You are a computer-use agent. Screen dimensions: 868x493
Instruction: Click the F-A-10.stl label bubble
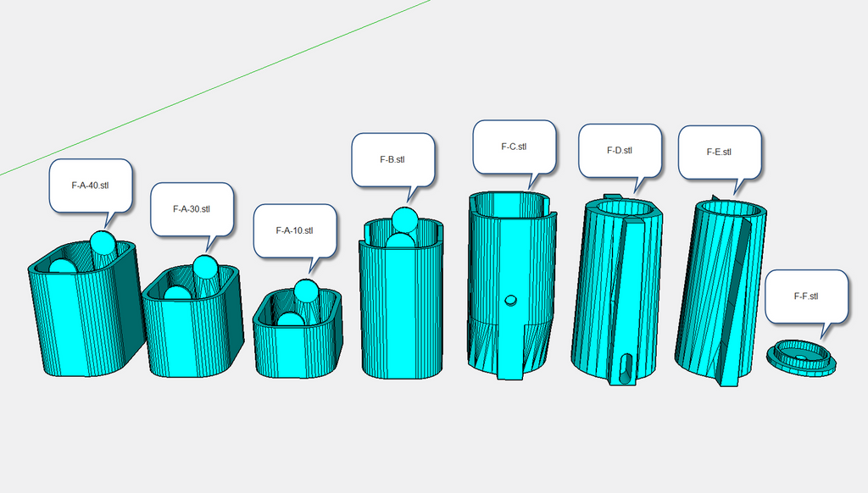click(x=295, y=230)
